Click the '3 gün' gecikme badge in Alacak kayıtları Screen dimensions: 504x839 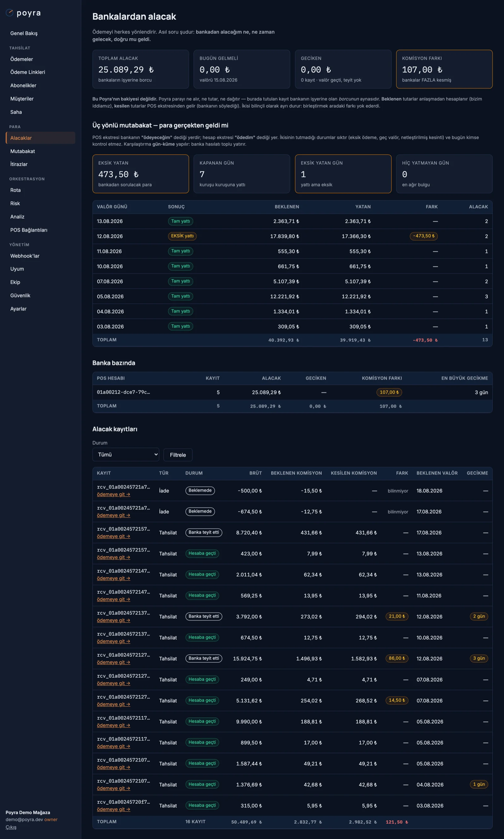[x=479, y=658]
